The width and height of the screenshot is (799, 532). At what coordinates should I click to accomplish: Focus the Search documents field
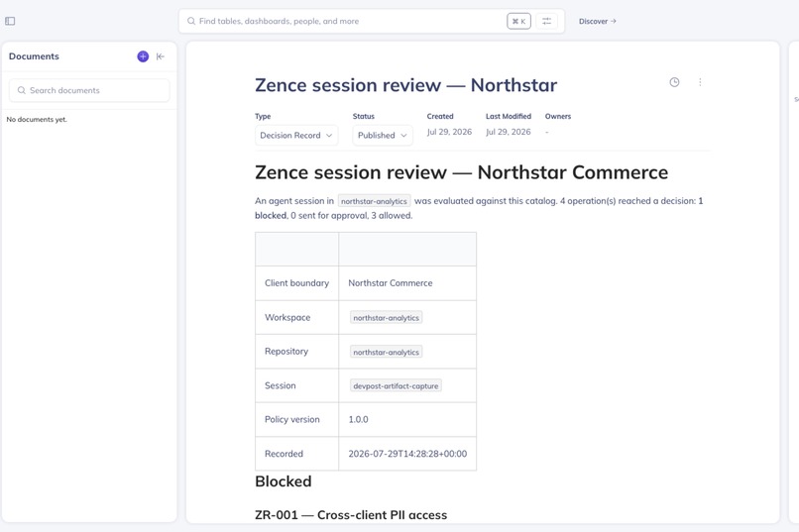pyautogui.click(x=89, y=90)
